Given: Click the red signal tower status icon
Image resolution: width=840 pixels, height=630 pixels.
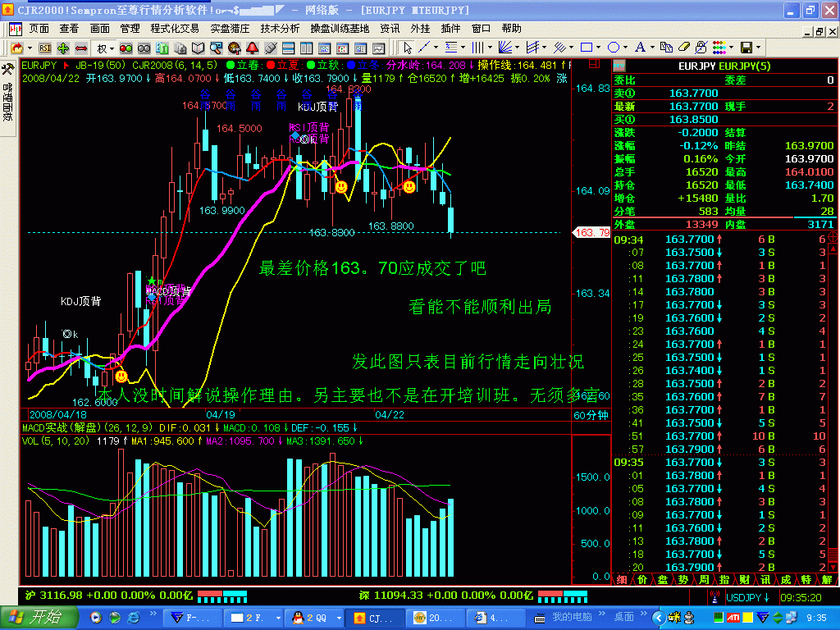Looking at the screenshot, I should 714,596.
